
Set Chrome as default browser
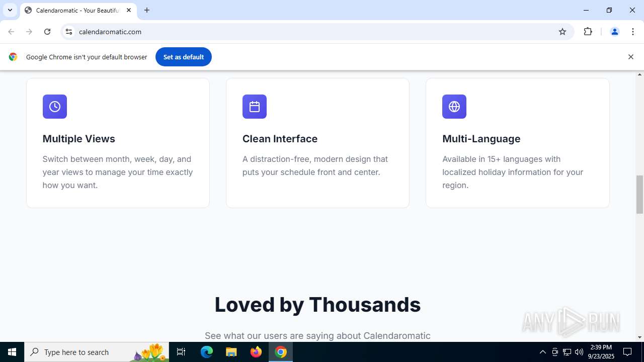tap(184, 57)
